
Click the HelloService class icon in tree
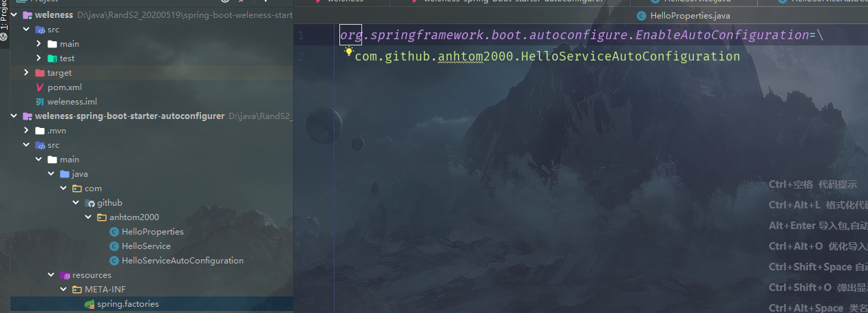pos(114,246)
